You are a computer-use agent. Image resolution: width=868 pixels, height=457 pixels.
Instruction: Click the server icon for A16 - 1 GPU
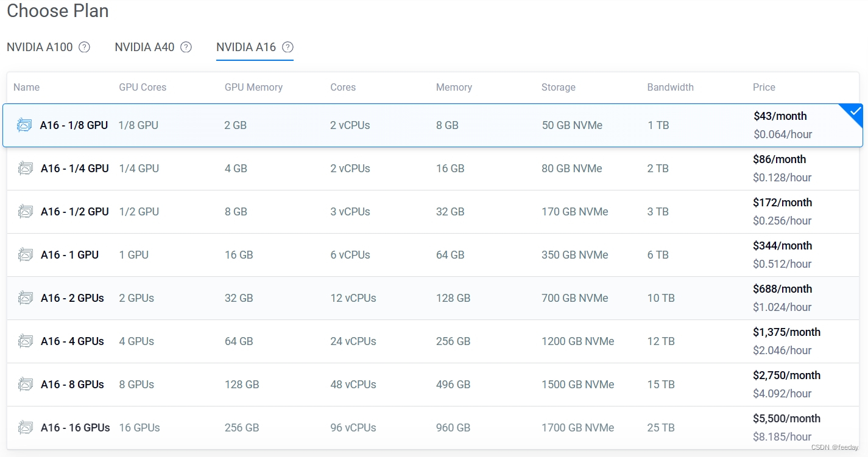pos(25,255)
